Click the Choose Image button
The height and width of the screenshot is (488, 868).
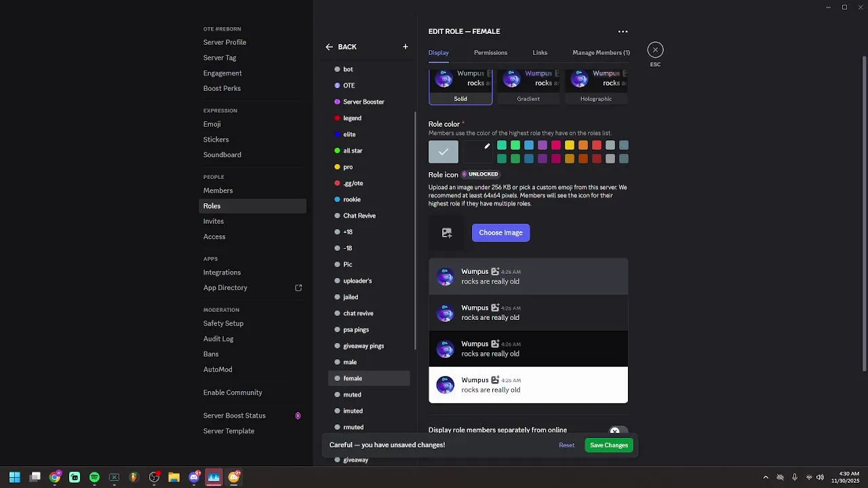point(500,232)
